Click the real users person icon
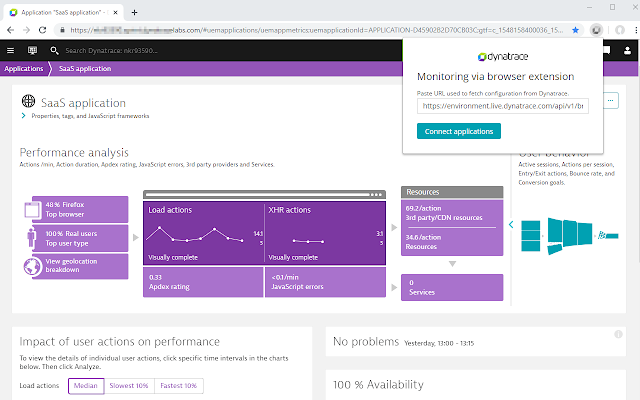 32,238
